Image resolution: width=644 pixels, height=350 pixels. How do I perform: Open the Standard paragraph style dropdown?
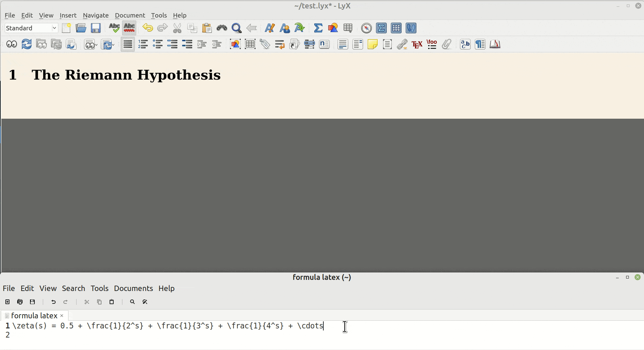pyautogui.click(x=30, y=28)
